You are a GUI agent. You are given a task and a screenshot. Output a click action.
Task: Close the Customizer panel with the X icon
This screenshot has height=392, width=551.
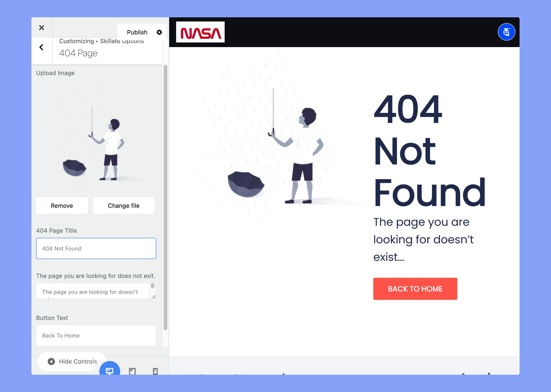tap(42, 28)
